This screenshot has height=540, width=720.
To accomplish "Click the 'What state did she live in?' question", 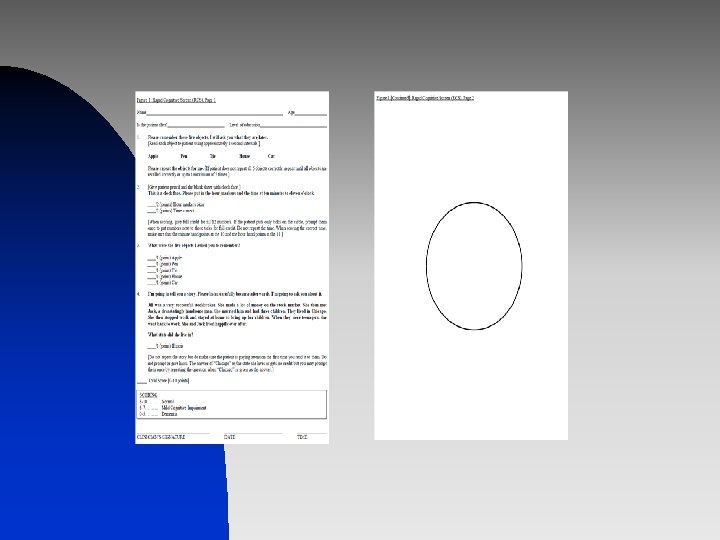I will [x=170, y=335].
